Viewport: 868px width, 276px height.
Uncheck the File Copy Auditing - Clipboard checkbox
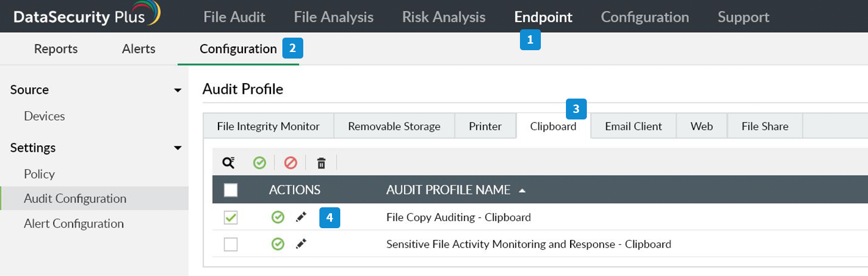pos(230,217)
